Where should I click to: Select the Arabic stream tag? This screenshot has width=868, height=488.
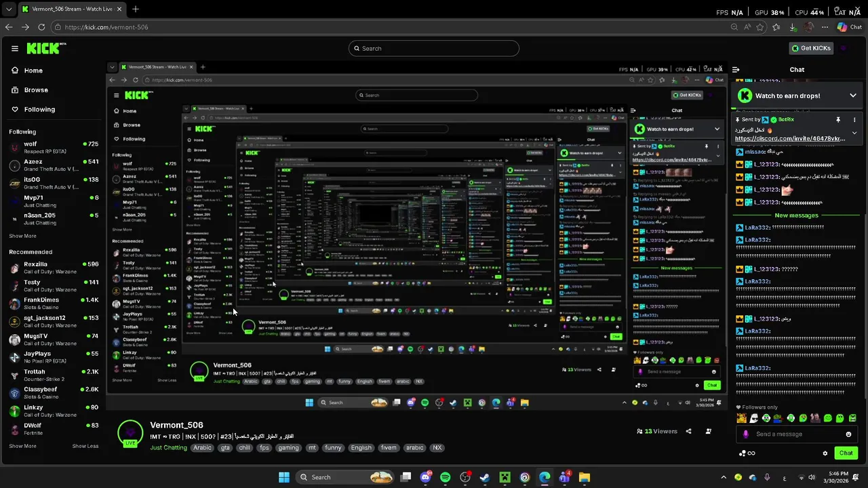(x=202, y=448)
